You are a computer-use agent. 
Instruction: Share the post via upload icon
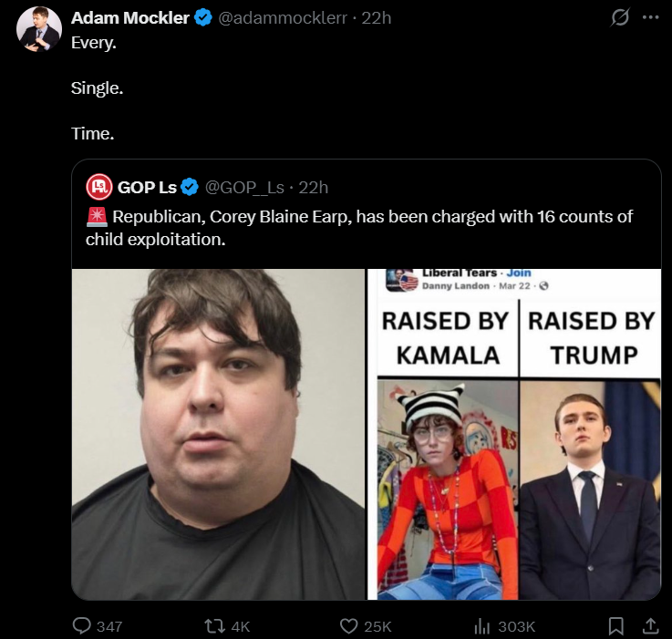tap(650, 625)
